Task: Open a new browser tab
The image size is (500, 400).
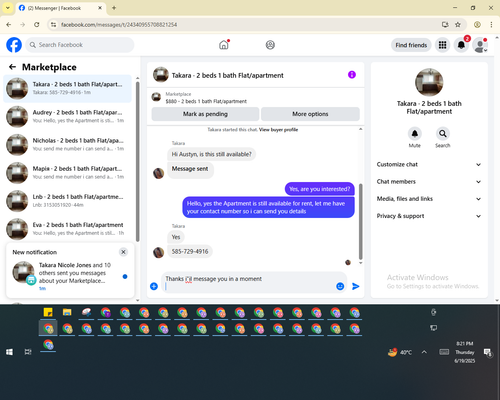Action: [x=114, y=8]
